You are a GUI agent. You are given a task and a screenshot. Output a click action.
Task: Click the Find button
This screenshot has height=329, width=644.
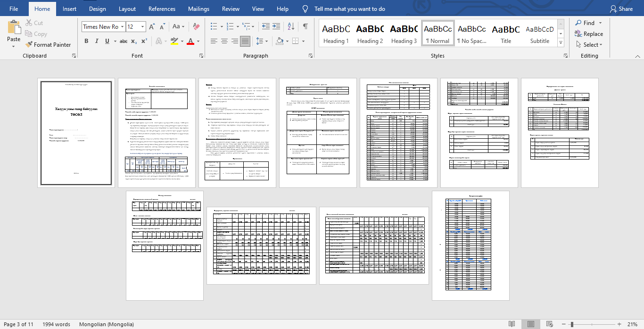(585, 23)
